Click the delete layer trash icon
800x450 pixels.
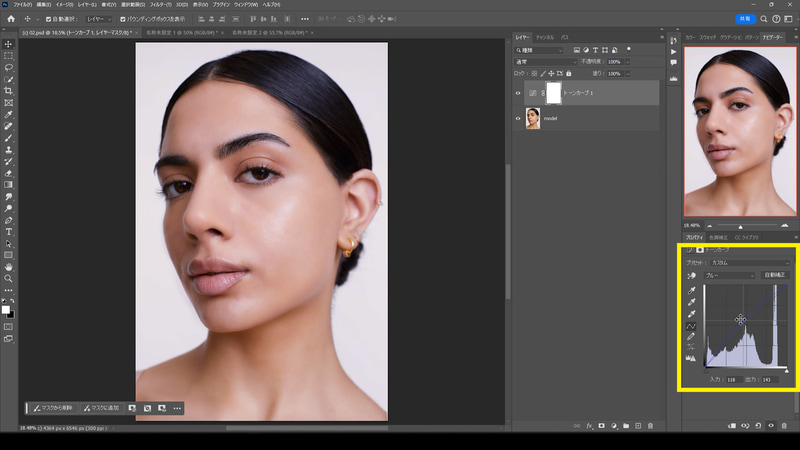(x=650, y=426)
